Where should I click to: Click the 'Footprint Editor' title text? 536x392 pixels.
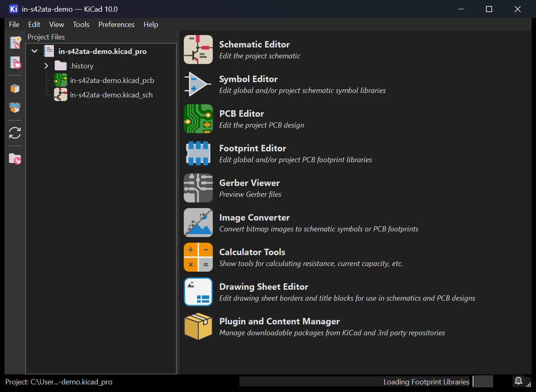pyautogui.click(x=253, y=148)
